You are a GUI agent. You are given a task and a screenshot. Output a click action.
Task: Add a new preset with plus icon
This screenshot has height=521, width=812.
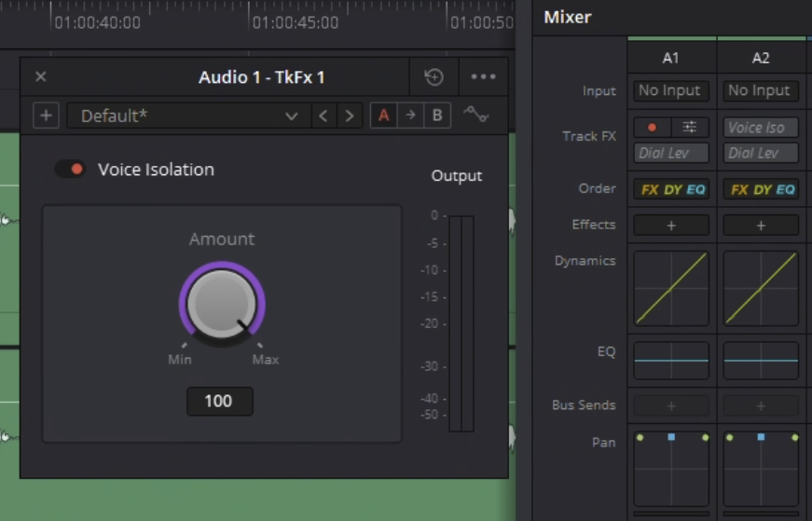[46, 115]
